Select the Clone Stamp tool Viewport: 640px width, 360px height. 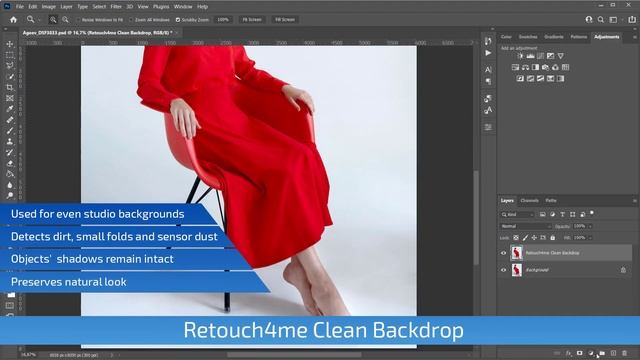[x=10, y=142]
